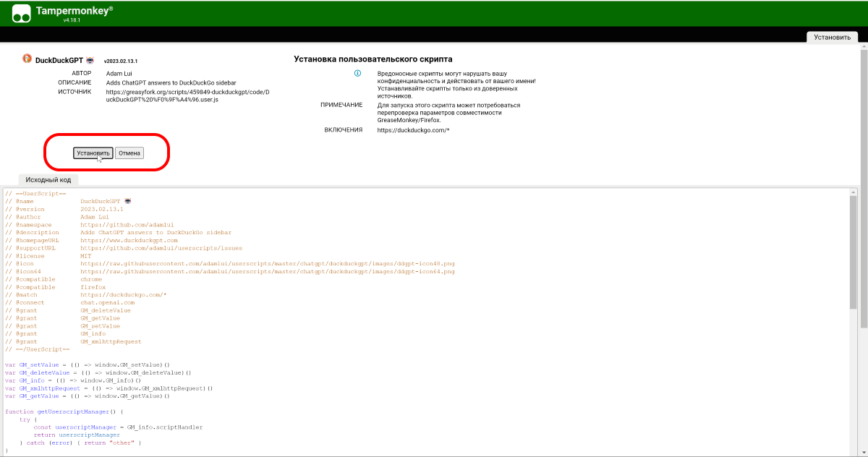Click the @compatible chrome line
Viewport: 868px width, 457px height.
(x=54, y=279)
